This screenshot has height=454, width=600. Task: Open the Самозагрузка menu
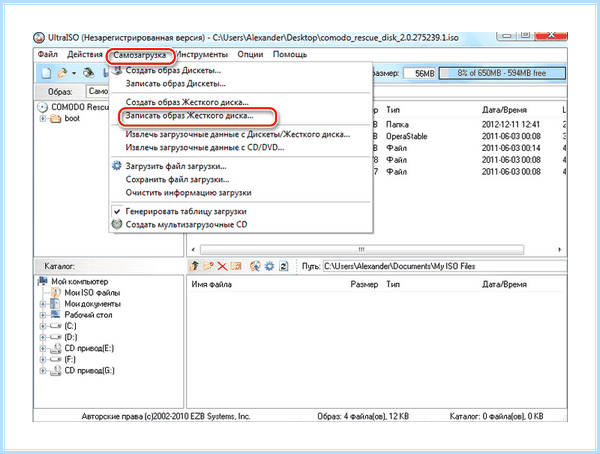pyautogui.click(x=140, y=56)
